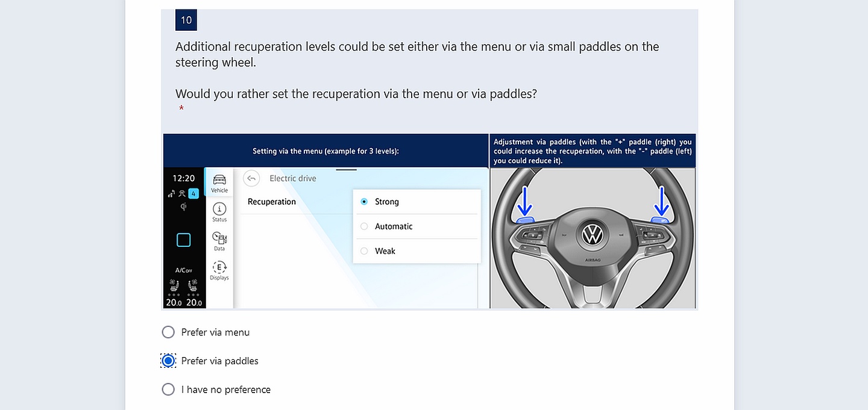Image resolution: width=868 pixels, height=410 pixels.
Task: Click the cyan "4" badge under the clock
Action: 193,193
